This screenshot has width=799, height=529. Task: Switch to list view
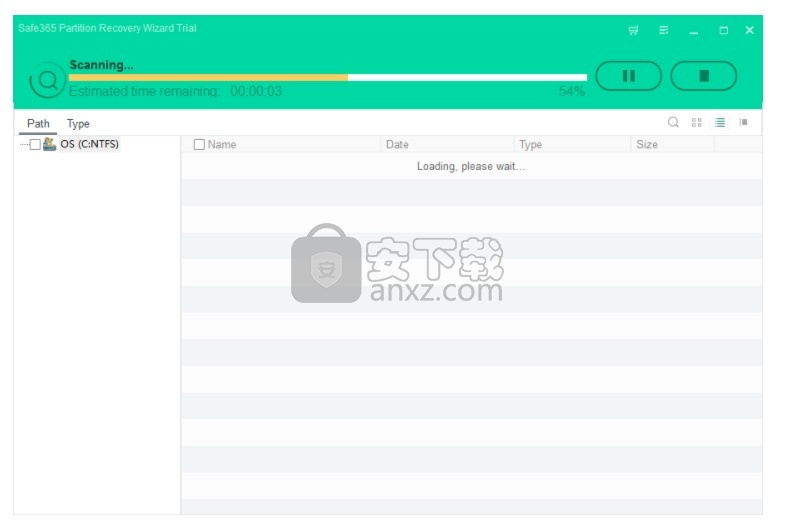coord(720,122)
